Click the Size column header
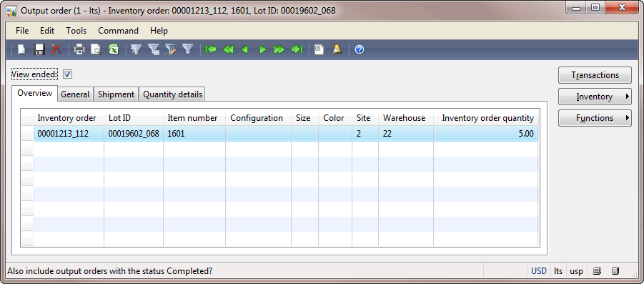644x284 pixels. click(x=304, y=118)
